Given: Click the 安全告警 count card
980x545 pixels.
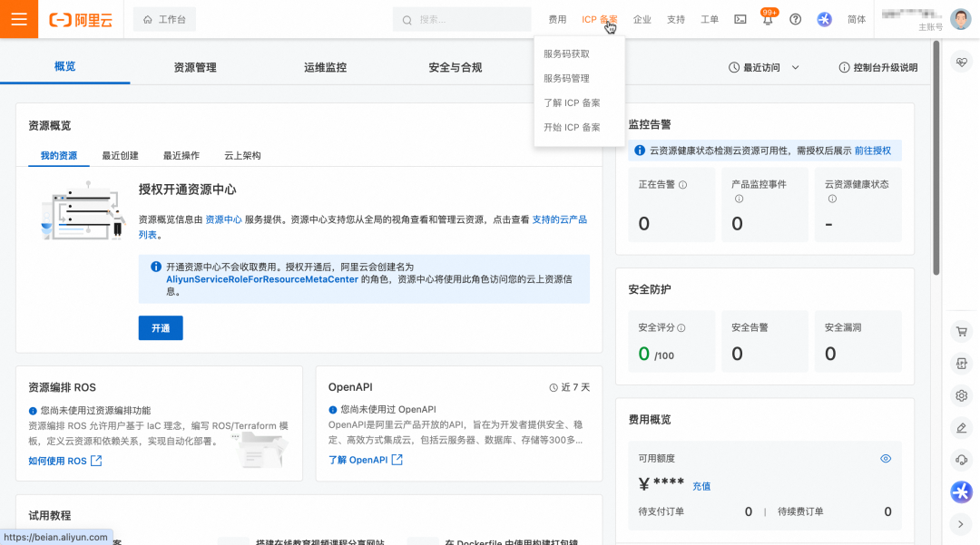Looking at the screenshot, I should tap(764, 341).
